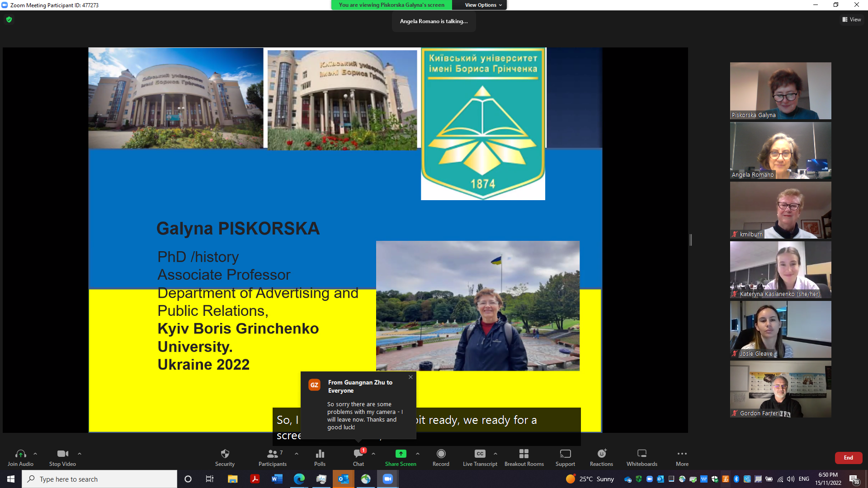Open the More menu
This screenshot has width=868, height=488.
[x=682, y=457]
